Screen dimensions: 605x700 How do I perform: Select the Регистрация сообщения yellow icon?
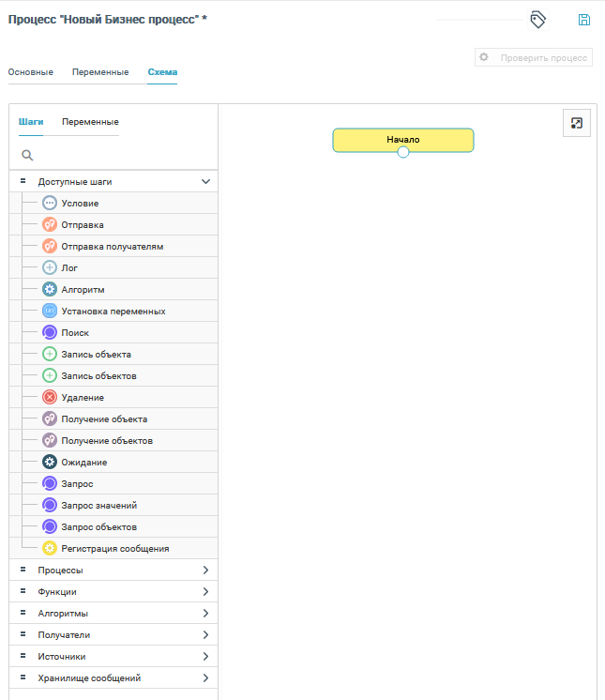pos(50,548)
